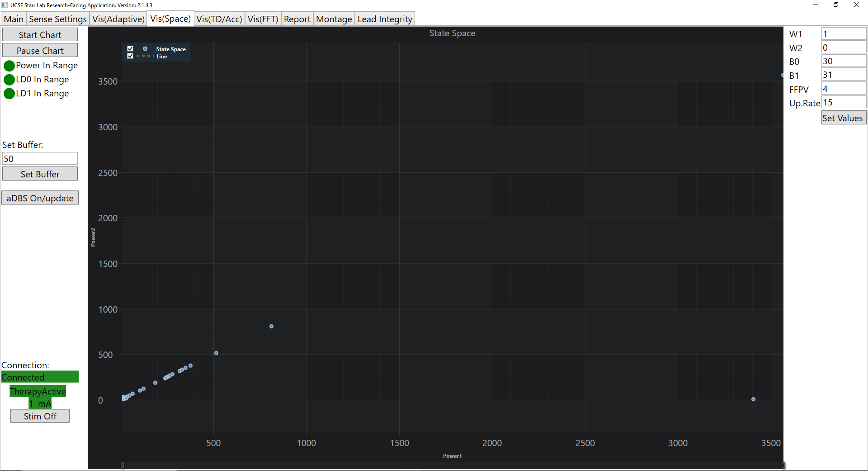Toggle the Line series checkbox in legend

click(x=130, y=56)
